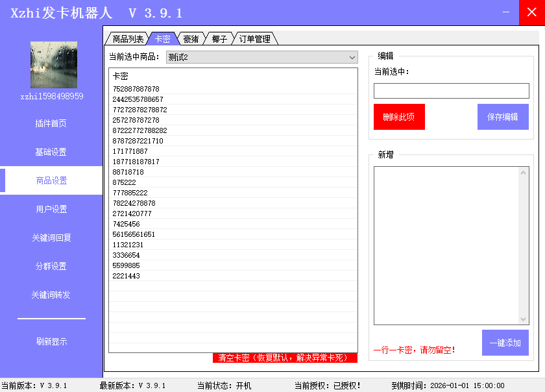Click the user avatar thumbnail
This screenshot has height=392, width=545.
pyautogui.click(x=54, y=65)
